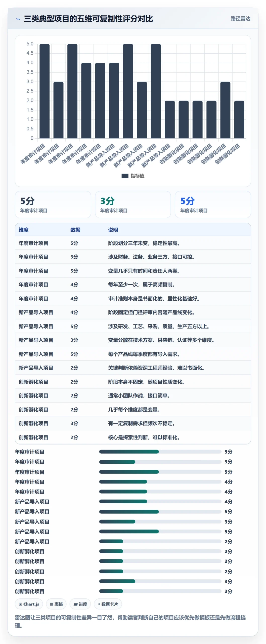The width and height of the screenshot is (266, 644).
Task: Toggle the 指标值 legend label
Action: 138,176
